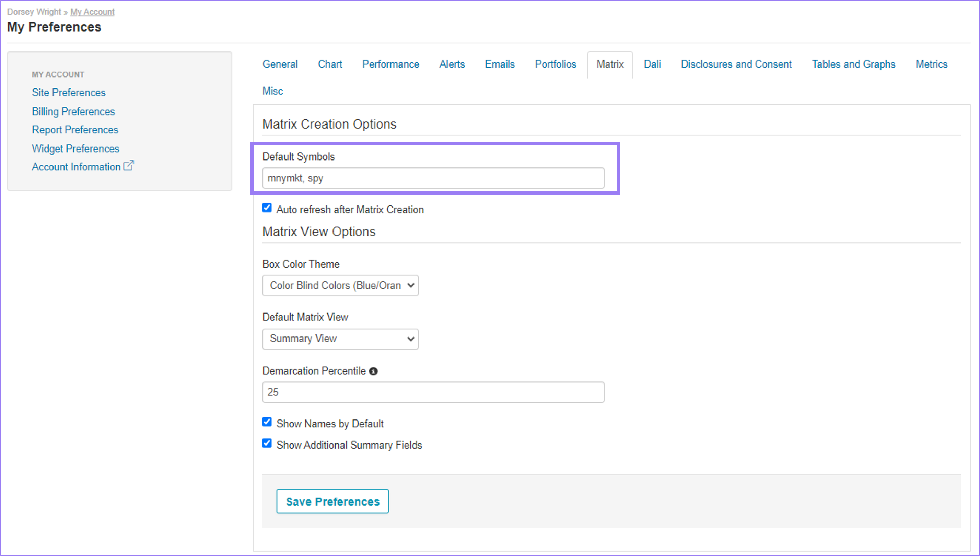This screenshot has height=556, width=980.
Task: Open Tables and Graphs tab
Action: (x=854, y=64)
